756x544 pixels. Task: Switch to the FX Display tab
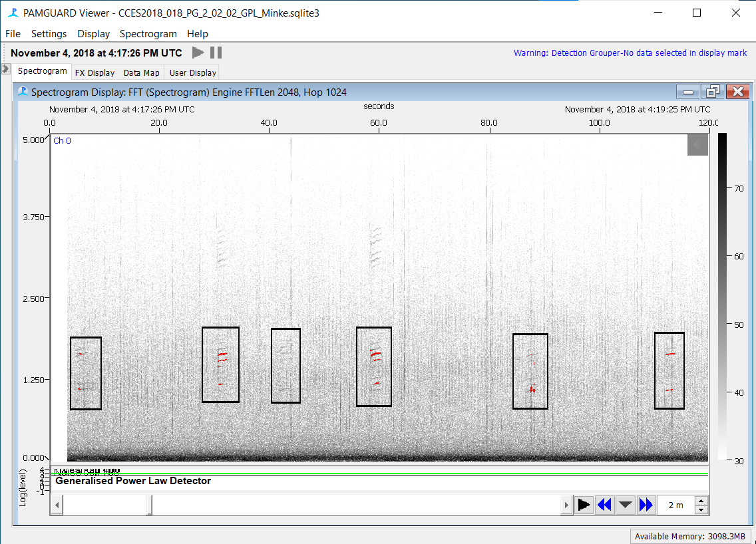pos(94,72)
